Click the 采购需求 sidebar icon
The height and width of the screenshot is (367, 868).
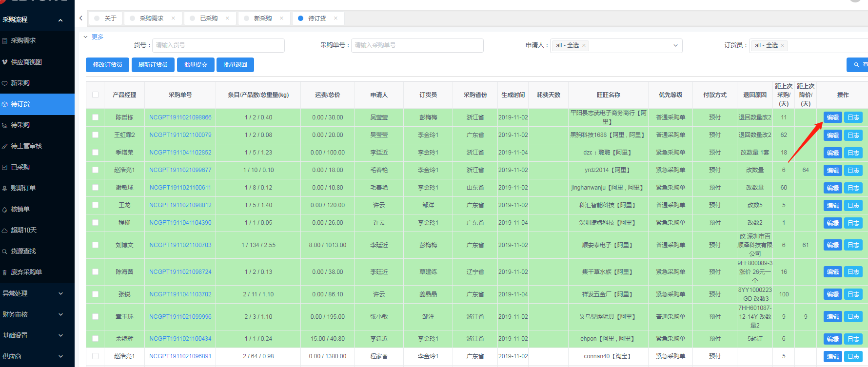[5, 41]
